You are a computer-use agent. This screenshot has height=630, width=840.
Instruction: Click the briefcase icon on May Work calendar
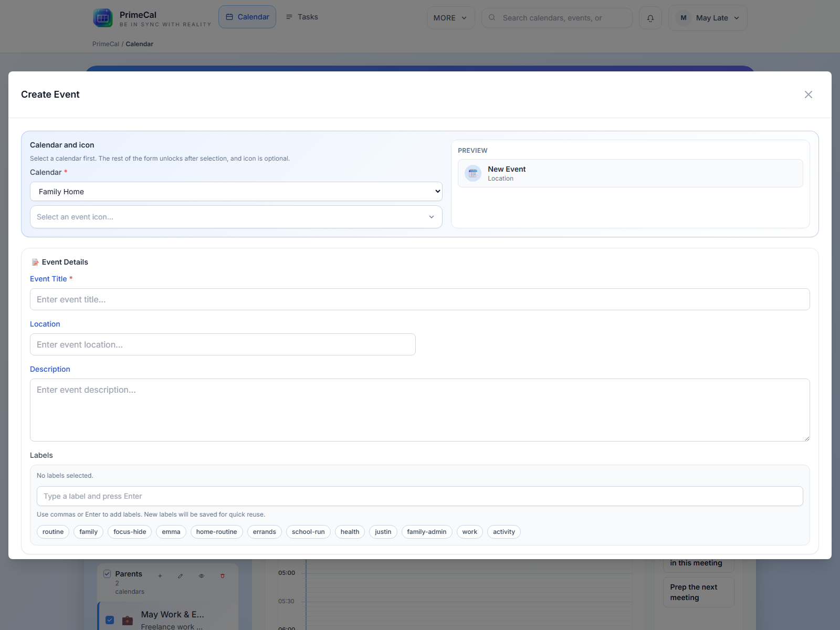tap(127, 620)
